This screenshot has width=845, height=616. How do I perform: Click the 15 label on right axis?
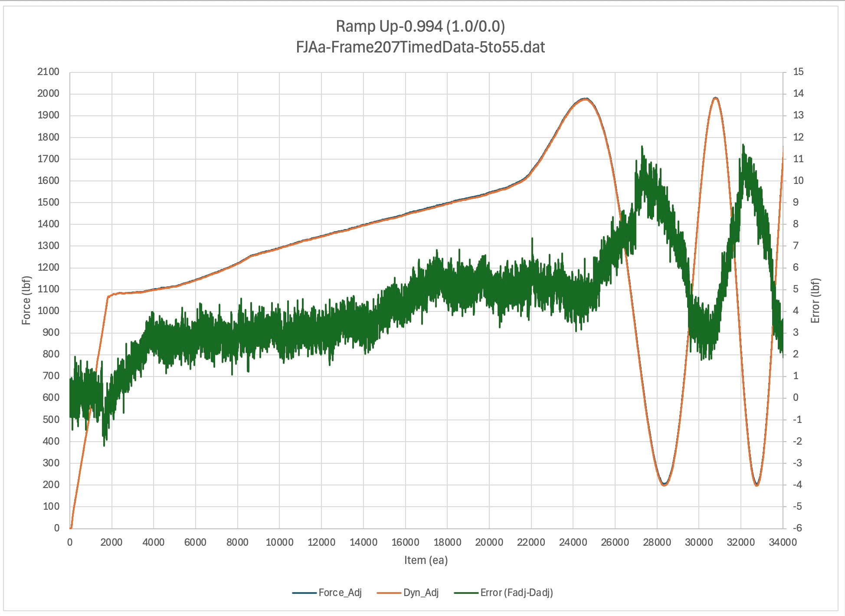point(798,72)
